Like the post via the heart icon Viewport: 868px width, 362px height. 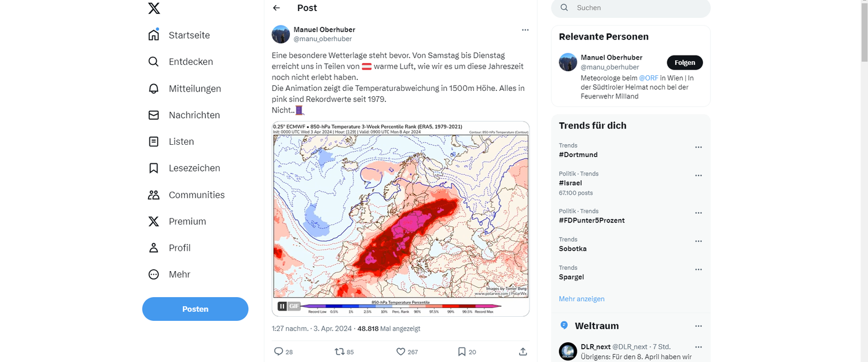coord(400,351)
